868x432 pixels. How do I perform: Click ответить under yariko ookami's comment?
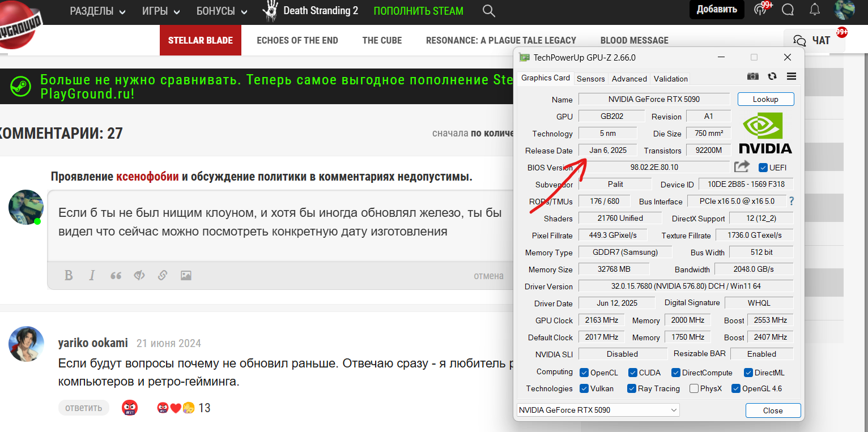[83, 408]
